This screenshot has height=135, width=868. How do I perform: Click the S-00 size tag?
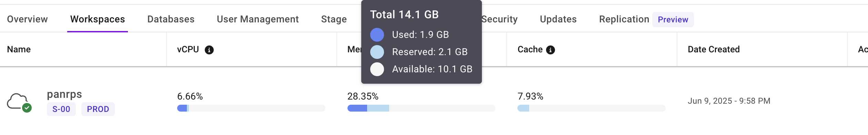(61, 109)
